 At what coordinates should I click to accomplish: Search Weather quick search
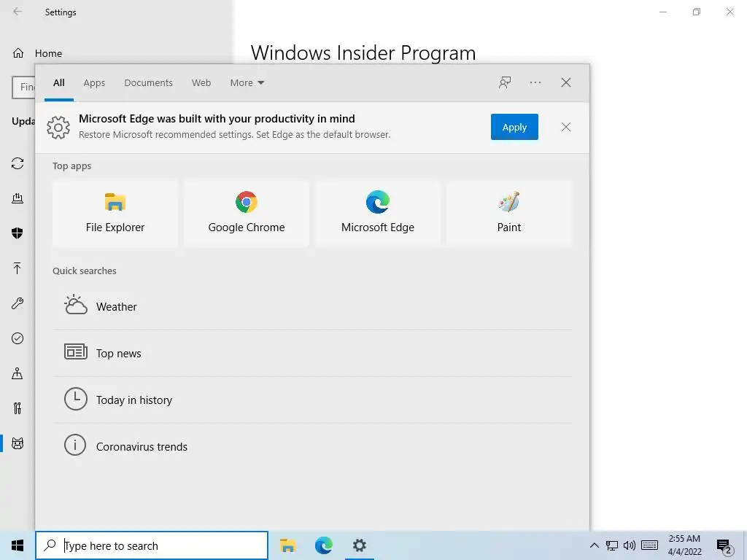pyautogui.click(x=312, y=306)
